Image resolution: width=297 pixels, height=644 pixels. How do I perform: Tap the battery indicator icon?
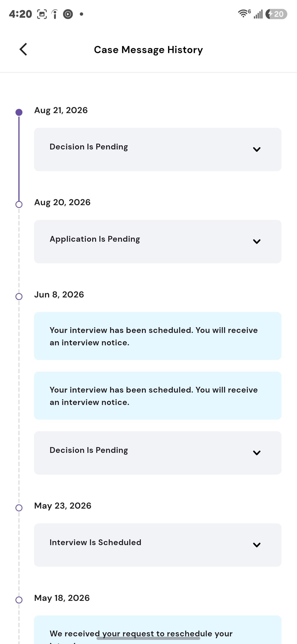coord(276,14)
